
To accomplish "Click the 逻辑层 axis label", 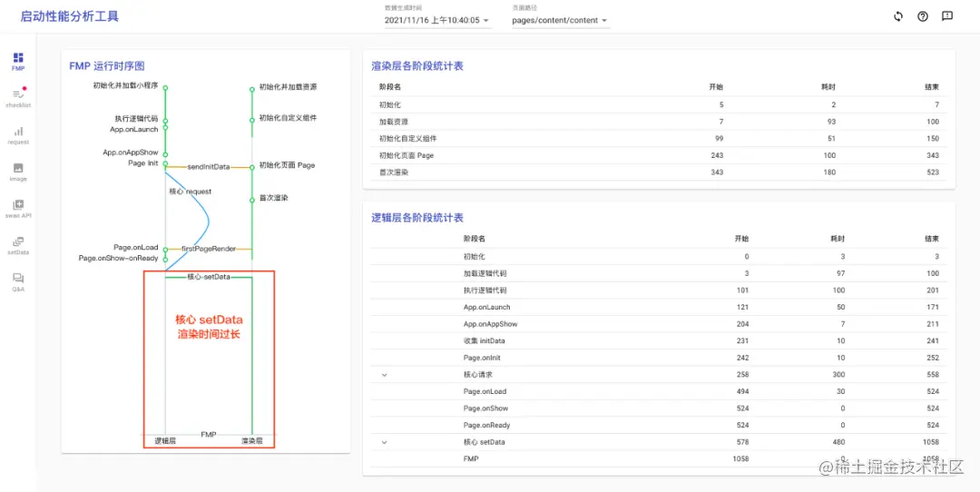I will [165, 441].
